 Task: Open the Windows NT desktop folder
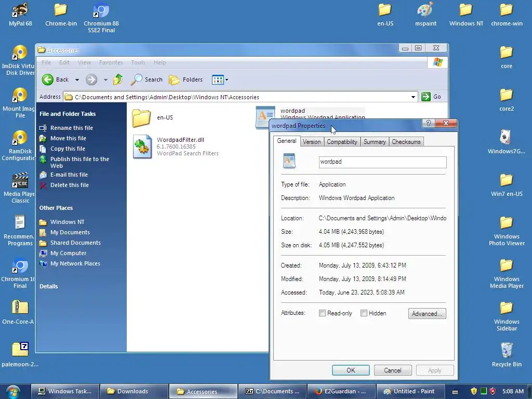(466, 14)
